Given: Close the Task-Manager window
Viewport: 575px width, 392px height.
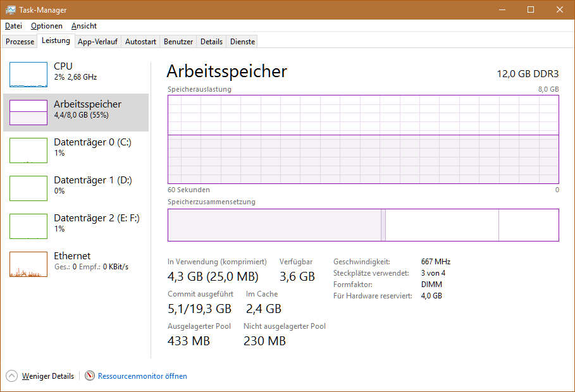Looking at the screenshot, I should (560, 9).
